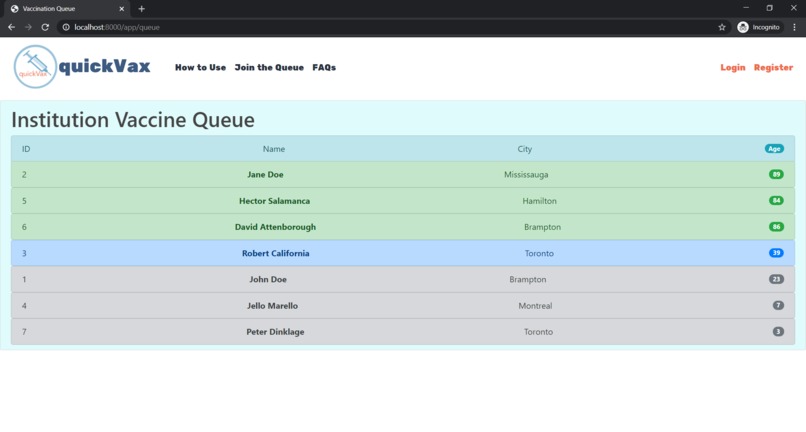Viewport: 806px width, 432px height.
Task: Select Robert California in the queue
Action: point(276,253)
